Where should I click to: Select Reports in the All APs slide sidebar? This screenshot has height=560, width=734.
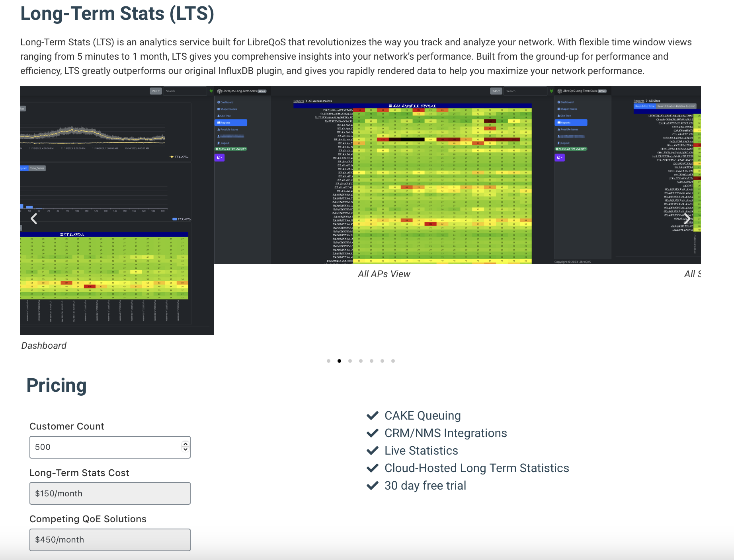[230, 122]
